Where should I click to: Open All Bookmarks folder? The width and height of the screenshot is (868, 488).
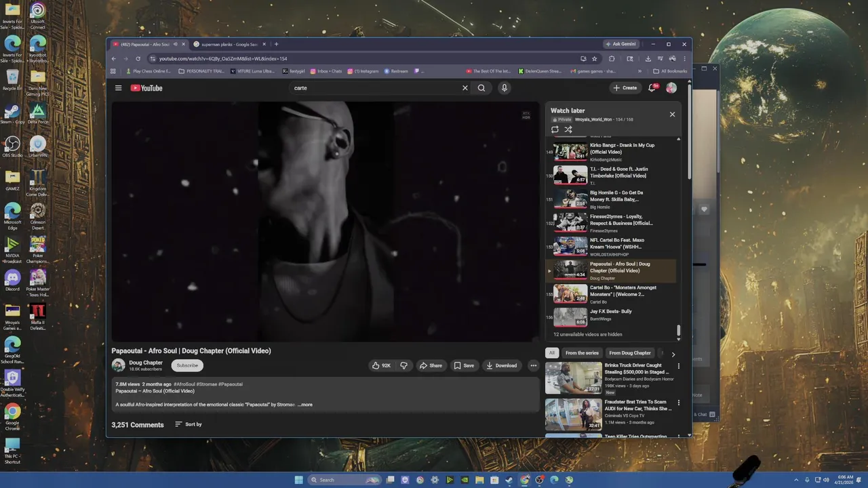pos(670,71)
